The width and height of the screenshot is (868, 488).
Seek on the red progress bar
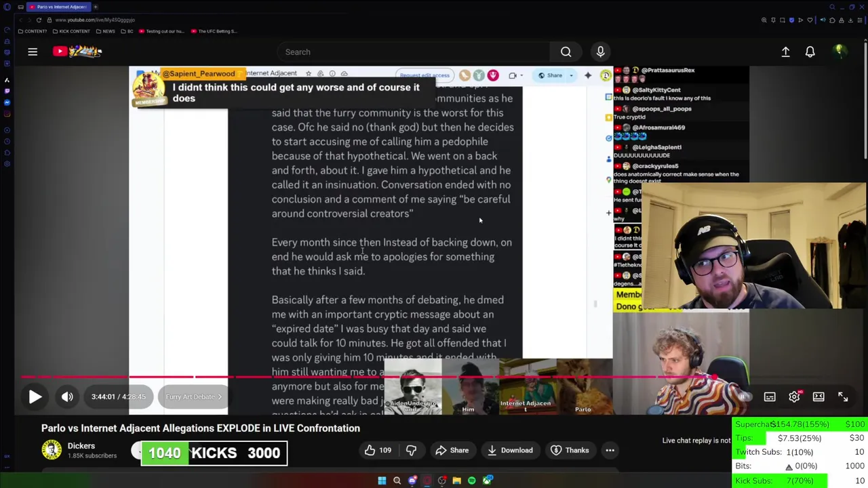click(x=434, y=376)
